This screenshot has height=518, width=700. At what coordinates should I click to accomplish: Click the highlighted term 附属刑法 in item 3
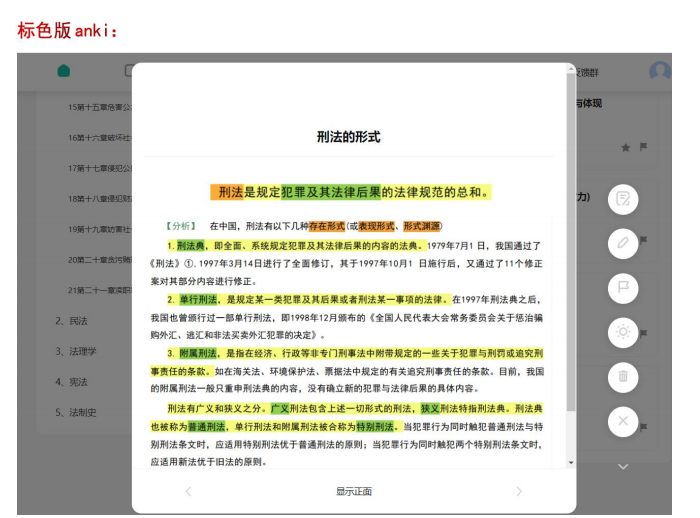pos(198,353)
